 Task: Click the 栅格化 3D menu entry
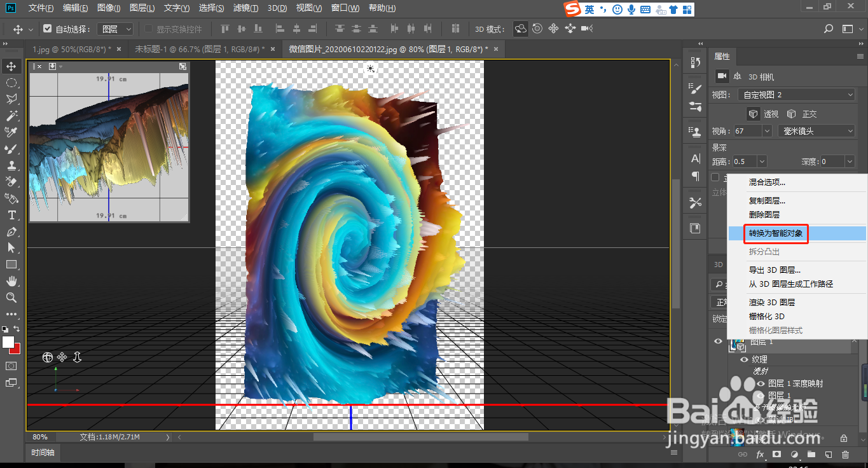coord(766,317)
